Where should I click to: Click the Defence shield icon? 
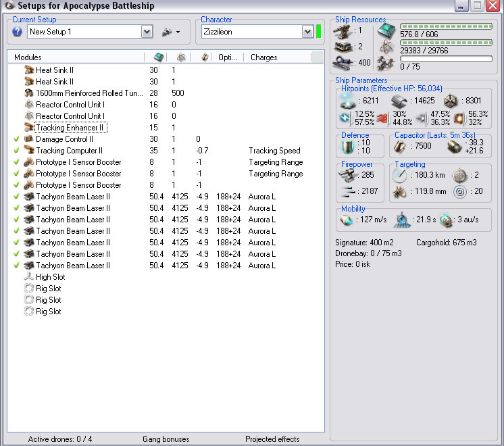pos(348,147)
